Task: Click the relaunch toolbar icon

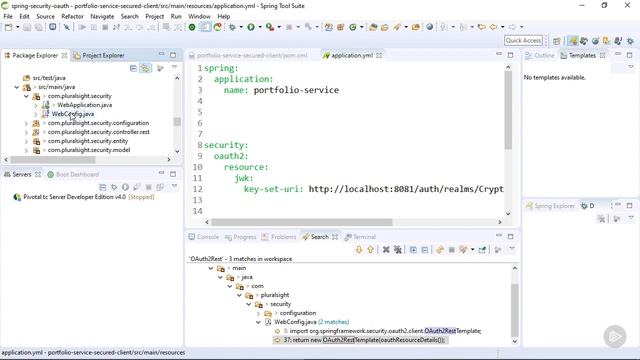Action: 218,27
